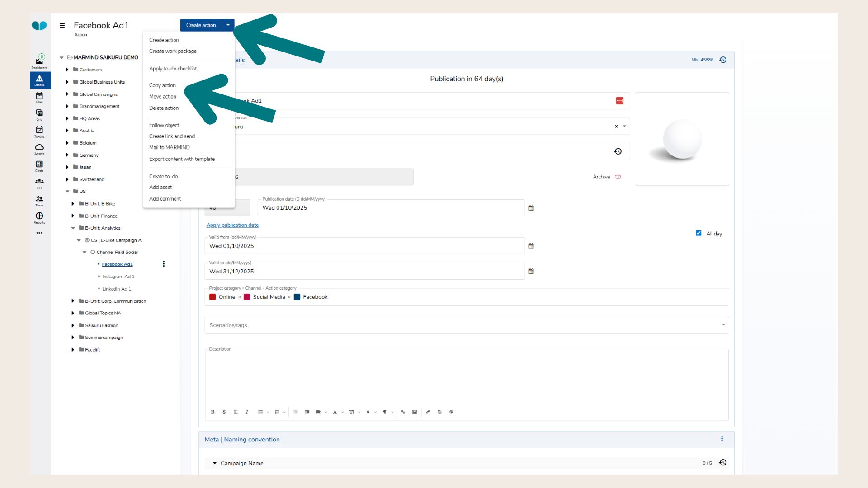Click the Apply publication date link
The image size is (868, 488).
(232, 225)
